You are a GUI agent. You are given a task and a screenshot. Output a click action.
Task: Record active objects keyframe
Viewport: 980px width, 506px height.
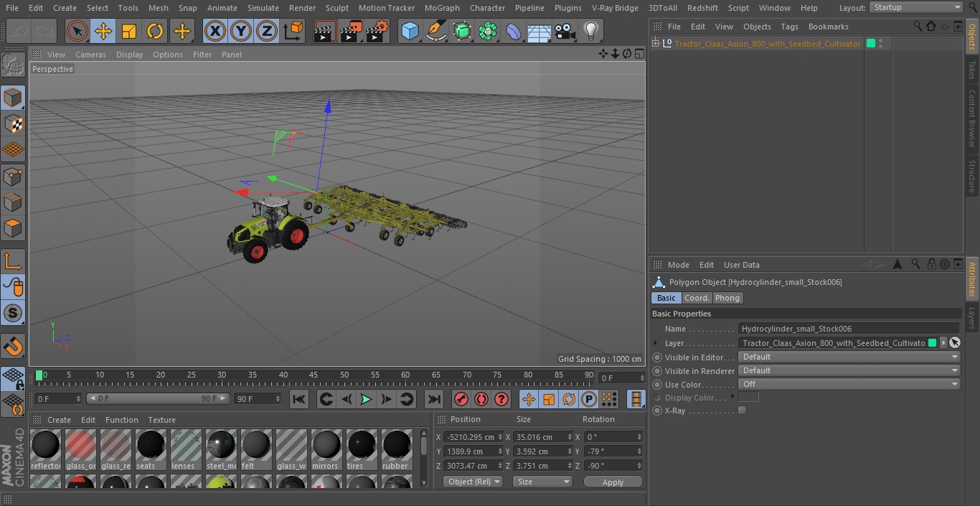pos(461,399)
